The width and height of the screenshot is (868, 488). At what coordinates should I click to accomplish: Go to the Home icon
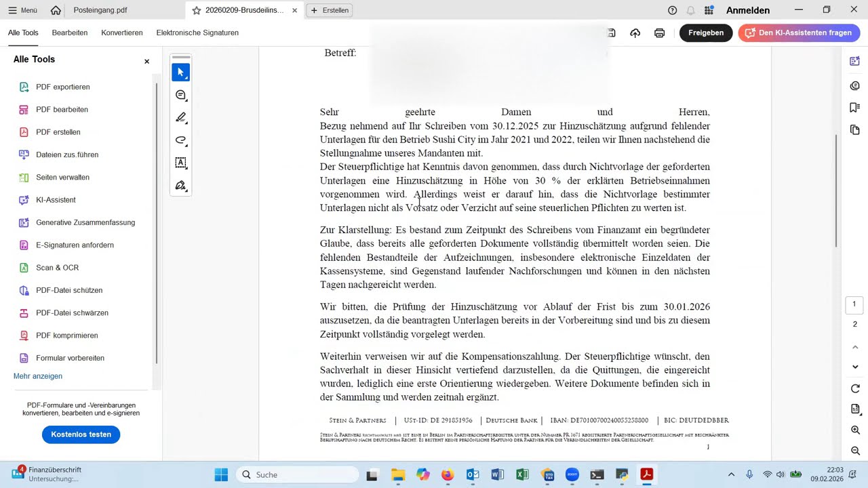tap(56, 10)
